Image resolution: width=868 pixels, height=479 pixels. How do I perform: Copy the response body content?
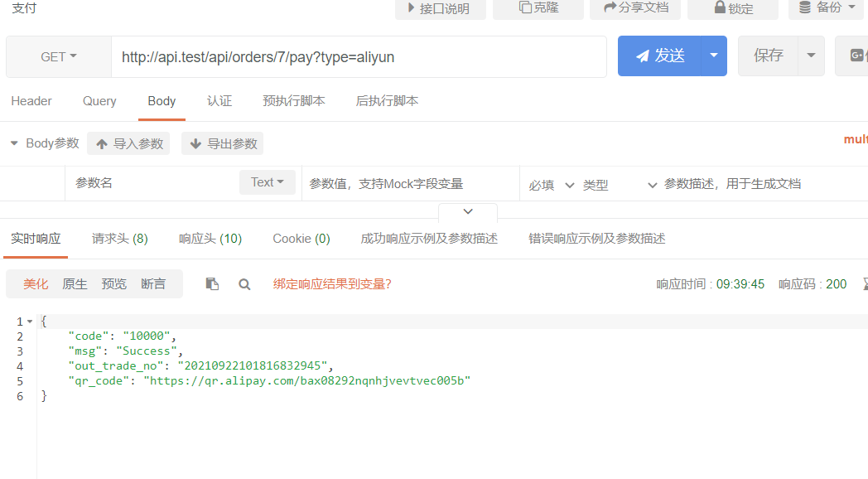[212, 283]
